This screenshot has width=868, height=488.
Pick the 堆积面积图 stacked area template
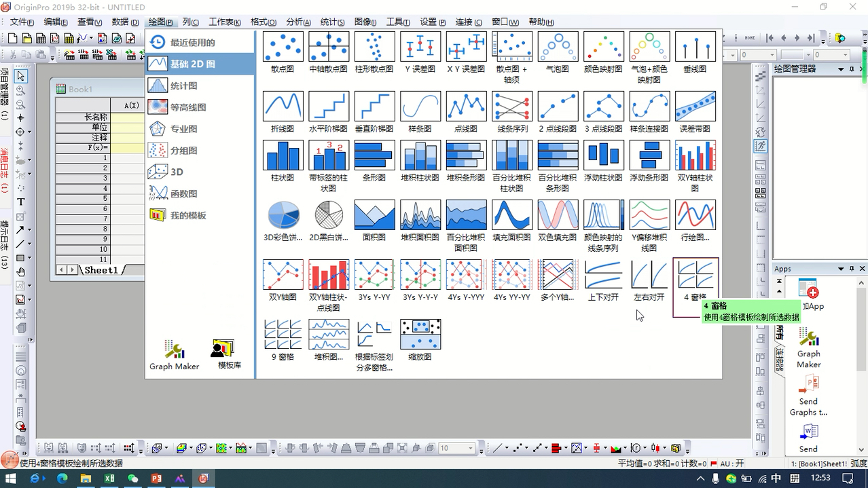point(420,221)
